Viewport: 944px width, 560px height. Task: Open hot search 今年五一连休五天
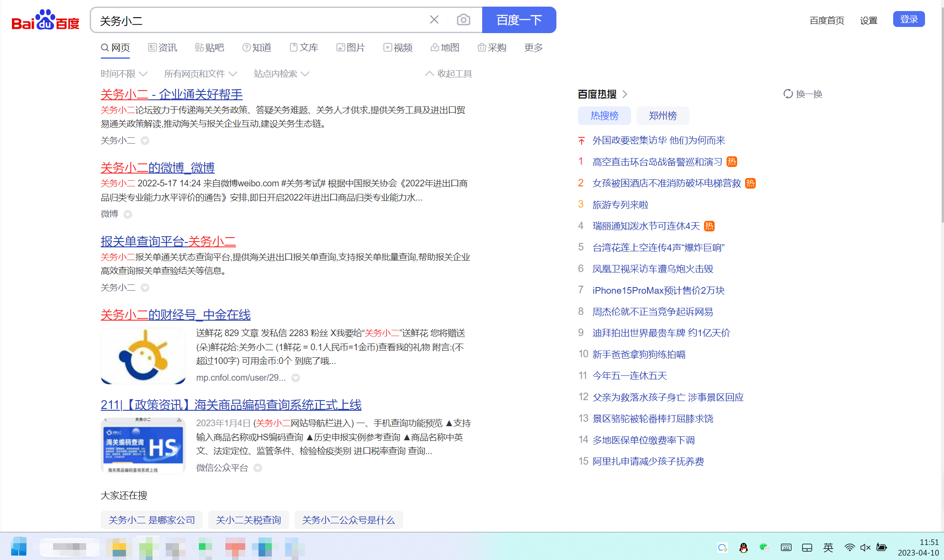click(x=629, y=376)
